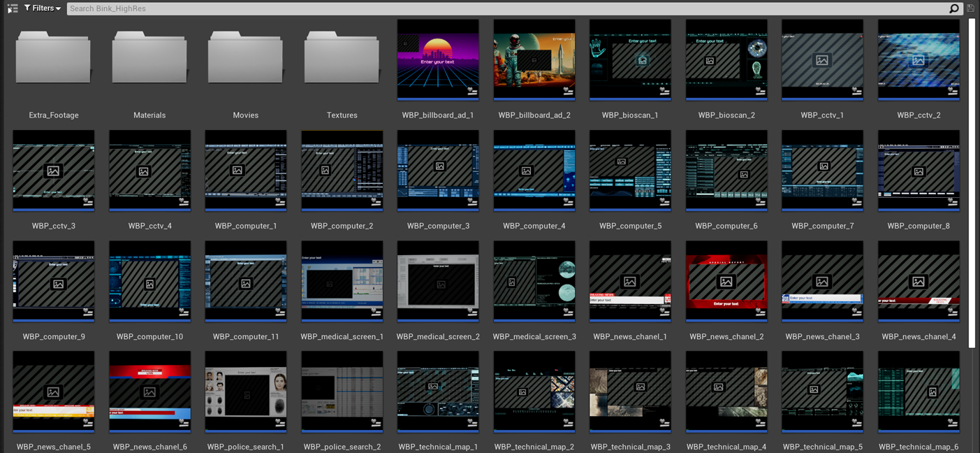Select the WBP_medical_screen_2 thumbnail

pyautogui.click(x=438, y=281)
